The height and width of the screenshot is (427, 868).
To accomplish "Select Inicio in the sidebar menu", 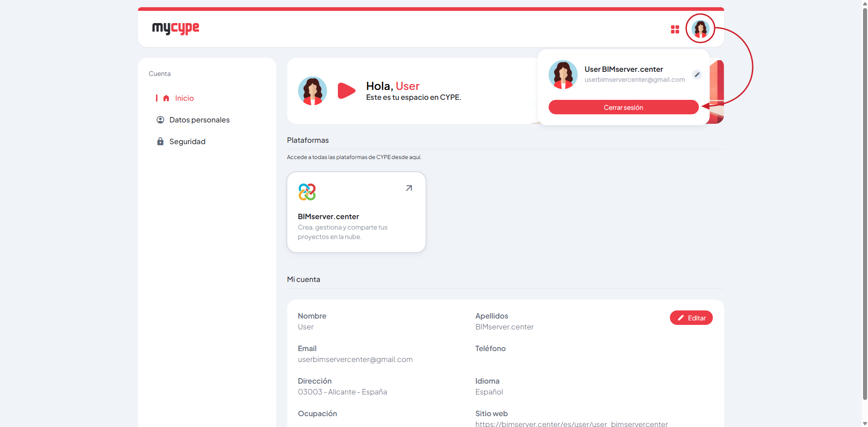I will [184, 98].
